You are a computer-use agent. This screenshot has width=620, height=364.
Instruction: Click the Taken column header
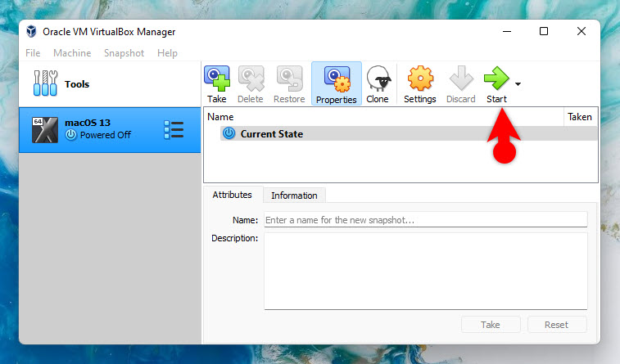pos(580,117)
